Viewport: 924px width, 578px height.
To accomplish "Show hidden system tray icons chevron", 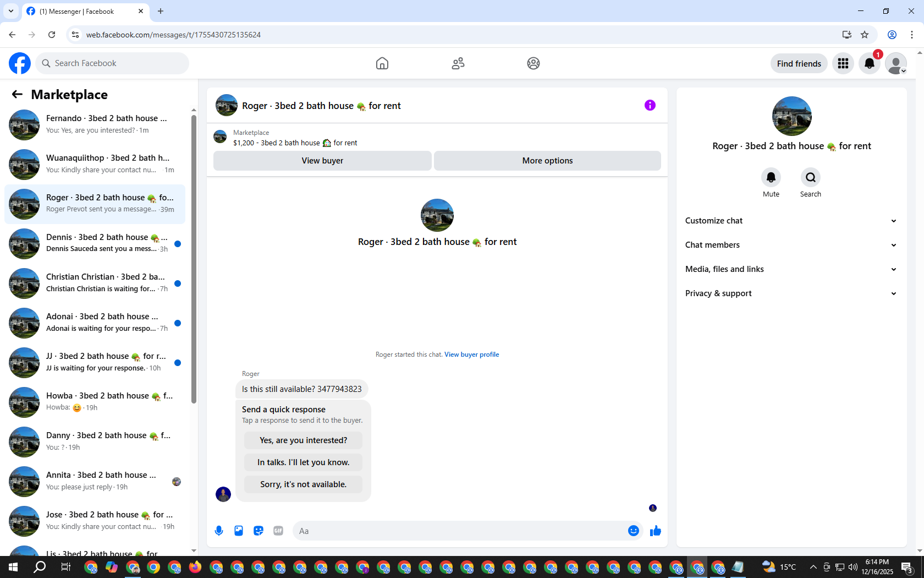I will click(x=813, y=567).
